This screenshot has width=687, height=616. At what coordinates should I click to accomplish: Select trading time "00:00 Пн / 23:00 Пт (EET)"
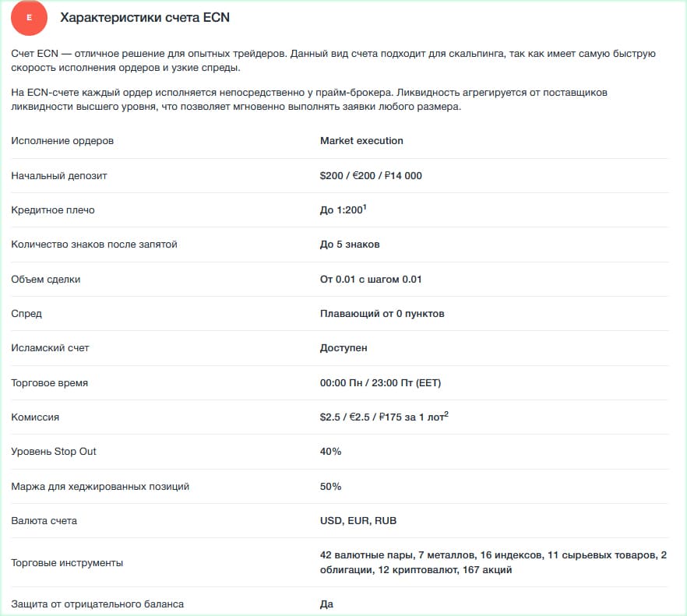(381, 383)
